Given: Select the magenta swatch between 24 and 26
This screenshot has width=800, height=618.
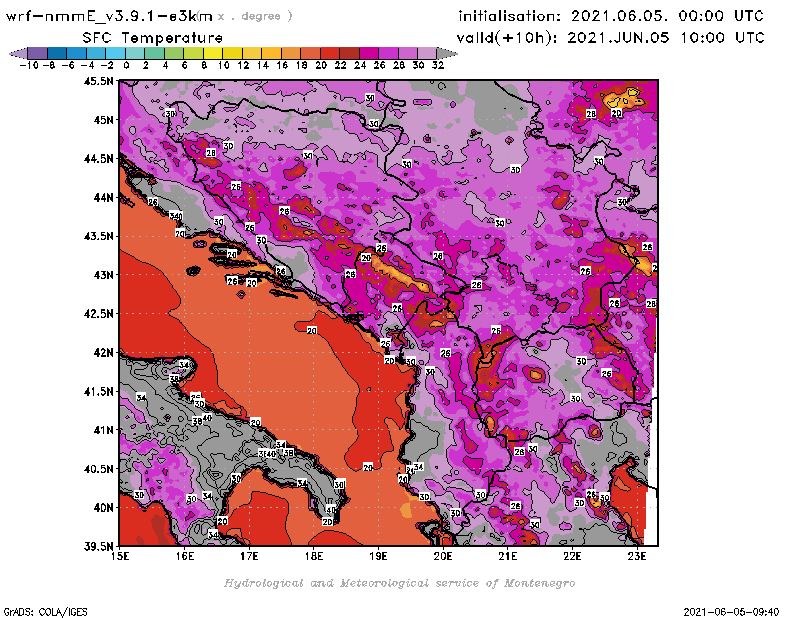Looking at the screenshot, I should click(x=368, y=53).
